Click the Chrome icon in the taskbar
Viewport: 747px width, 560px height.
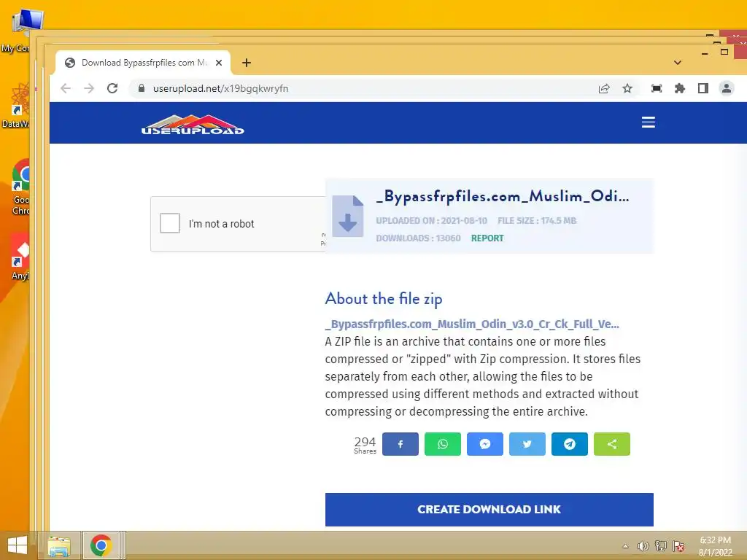101,545
